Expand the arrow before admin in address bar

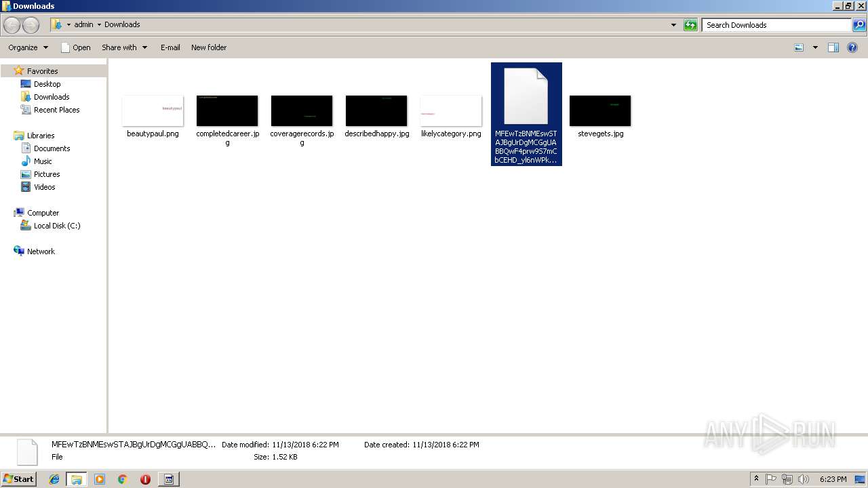coord(68,25)
